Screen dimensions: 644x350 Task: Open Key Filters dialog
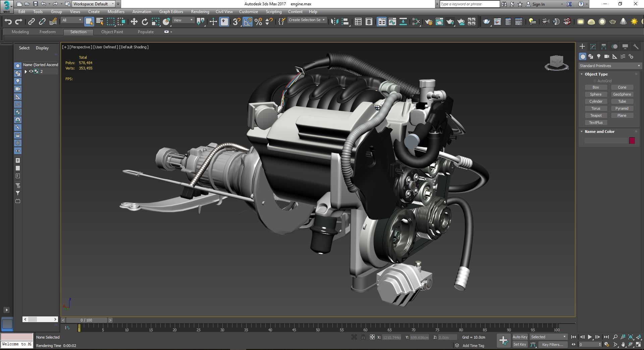552,344
